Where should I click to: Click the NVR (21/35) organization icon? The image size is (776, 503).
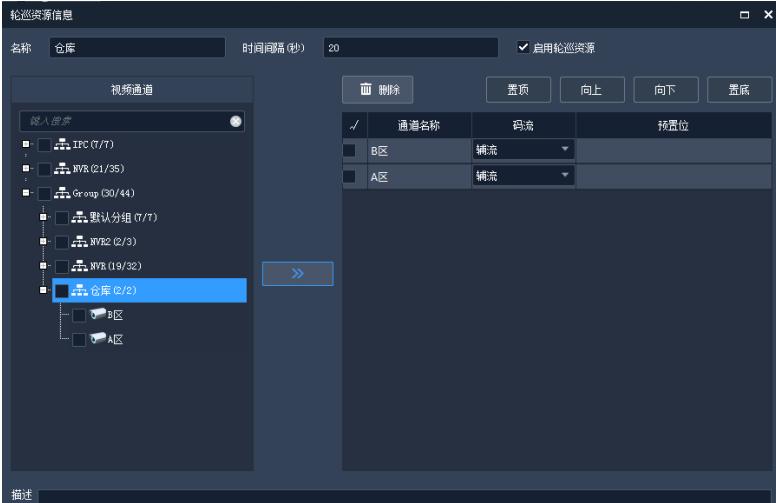pos(62,168)
